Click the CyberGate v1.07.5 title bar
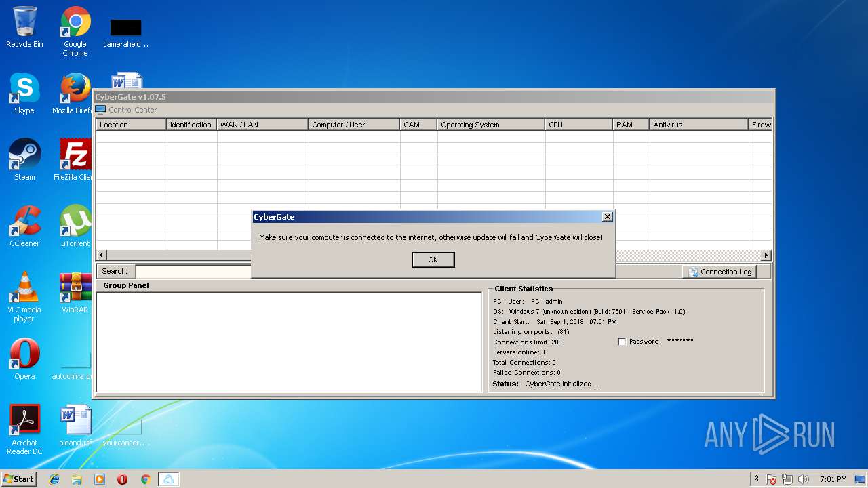Viewport: 868px width, 488px height. (433, 97)
